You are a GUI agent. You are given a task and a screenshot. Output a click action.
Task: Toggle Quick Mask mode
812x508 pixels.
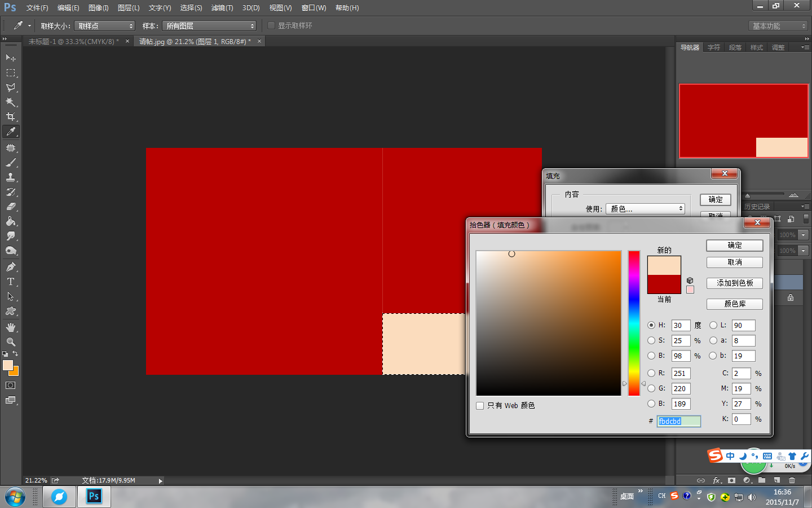[x=11, y=386]
